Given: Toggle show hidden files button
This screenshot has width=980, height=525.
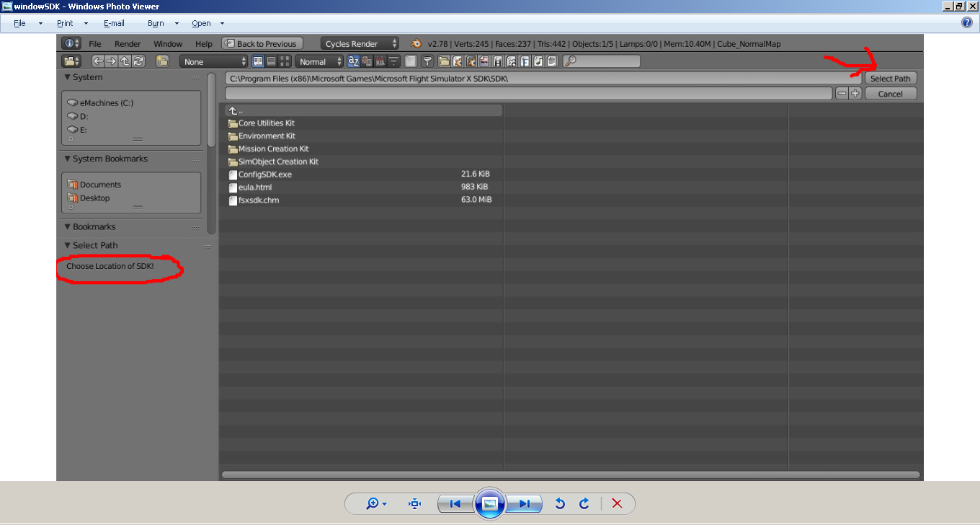Looking at the screenshot, I should coord(411,62).
